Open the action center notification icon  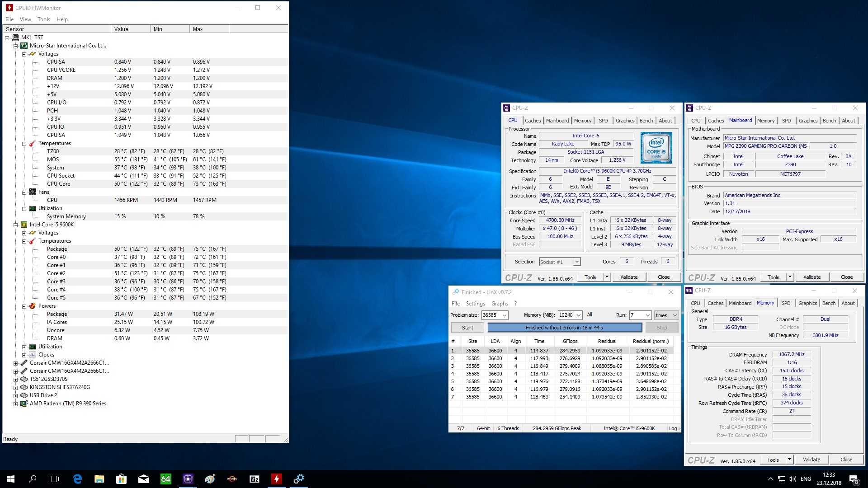854,479
